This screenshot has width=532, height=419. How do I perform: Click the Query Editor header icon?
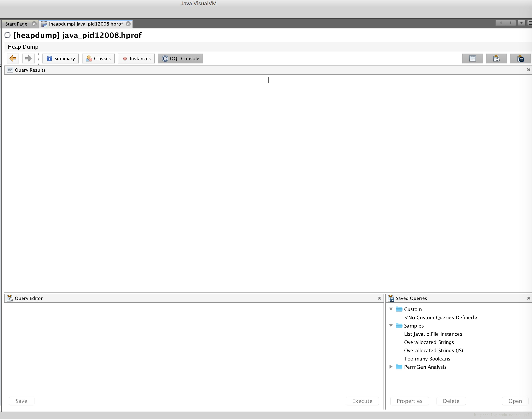click(10, 298)
